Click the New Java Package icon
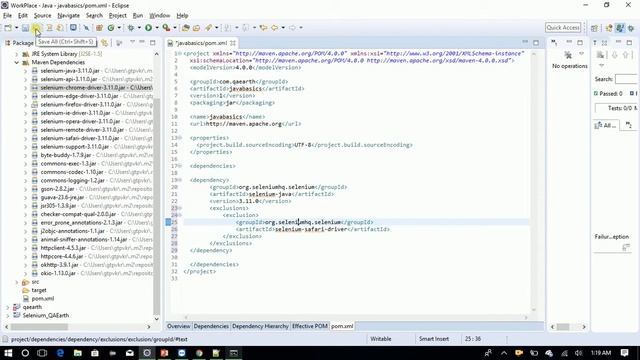The width and height of the screenshot is (640, 360). pos(99,28)
